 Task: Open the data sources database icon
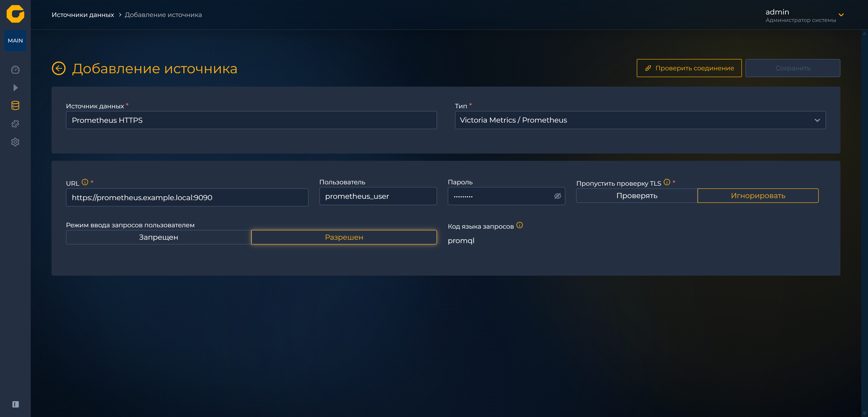(x=15, y=106)
